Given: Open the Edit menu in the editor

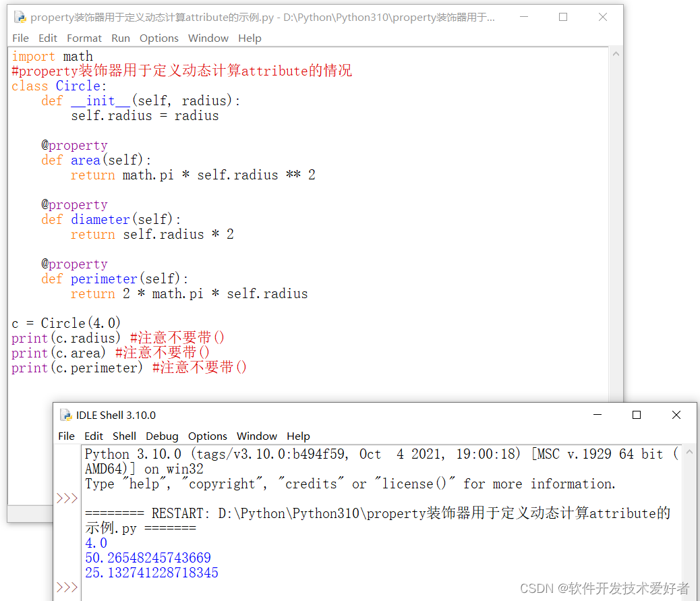Looking at the screenshot, I should 47,38.
